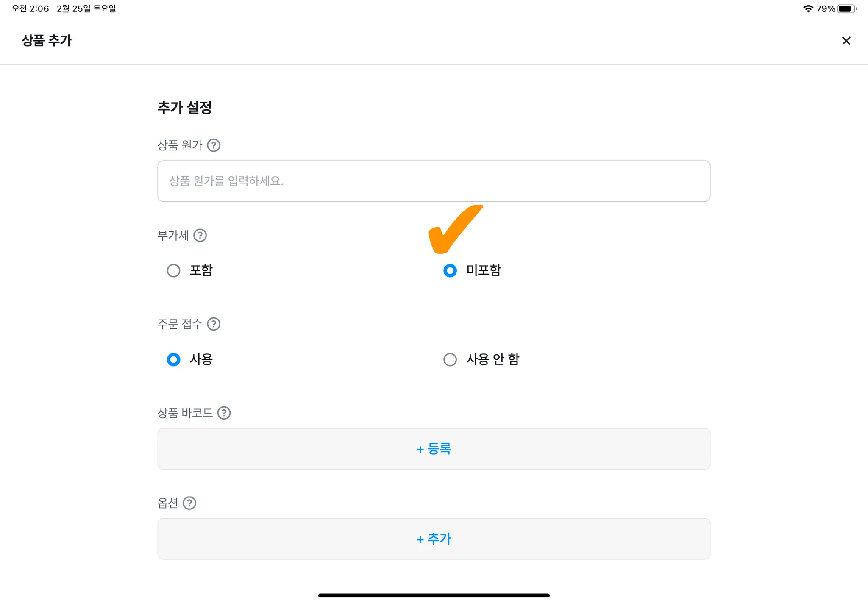868x603 pixels.
Task: Tap the 2월 25일 토요일 date
Action: click(x=86, y=8)
